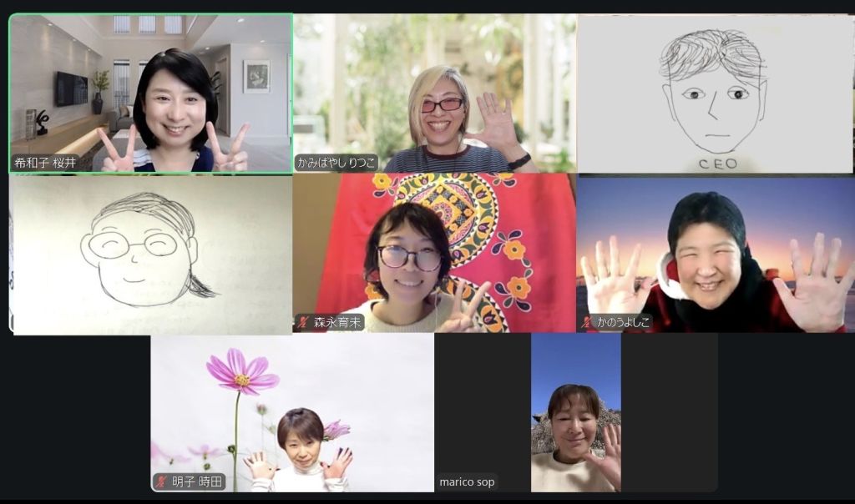The width and height of the screenshot is (855, 504).
Task: Click muted mic icon beside 森永育未
Action: (x=304, y=322)
